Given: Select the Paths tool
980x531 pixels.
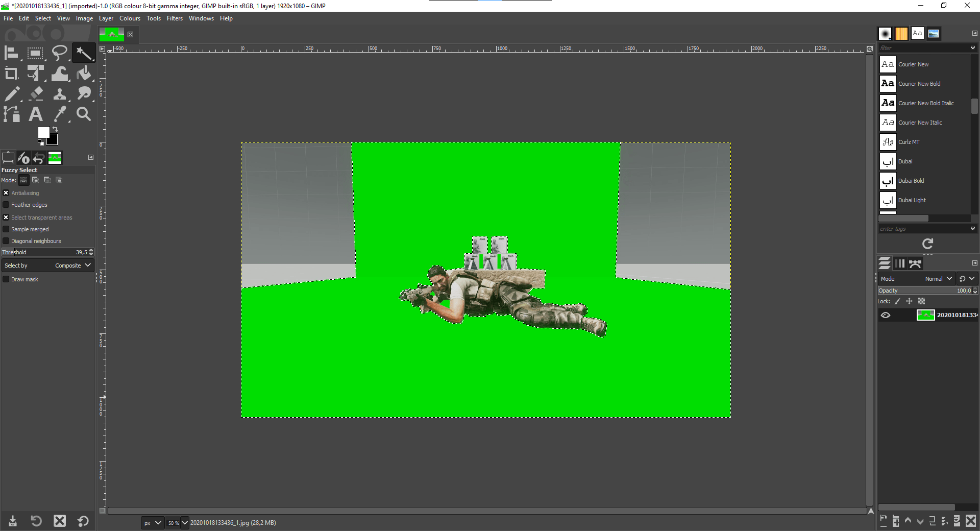Looking at the screenshot, I should click(11, 114).
